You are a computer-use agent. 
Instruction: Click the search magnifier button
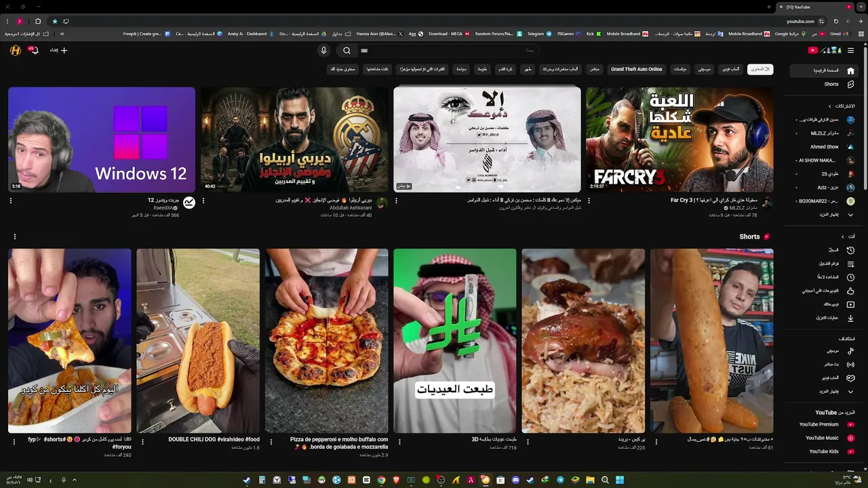pyautogui.click(x=347, y=50)
